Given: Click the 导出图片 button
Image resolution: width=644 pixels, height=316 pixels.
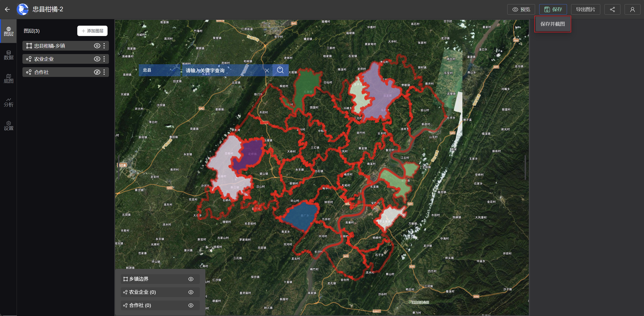Looking at the screenshot, I should [x=585, y=9].
